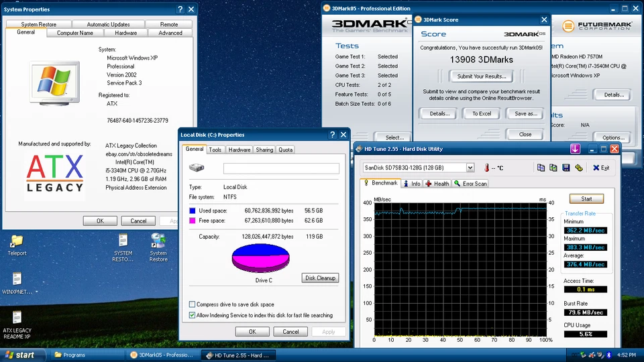This screenshot has width=644, height=362.
Task: Select the Computer Name tab in System Properties
Action: 74,33
